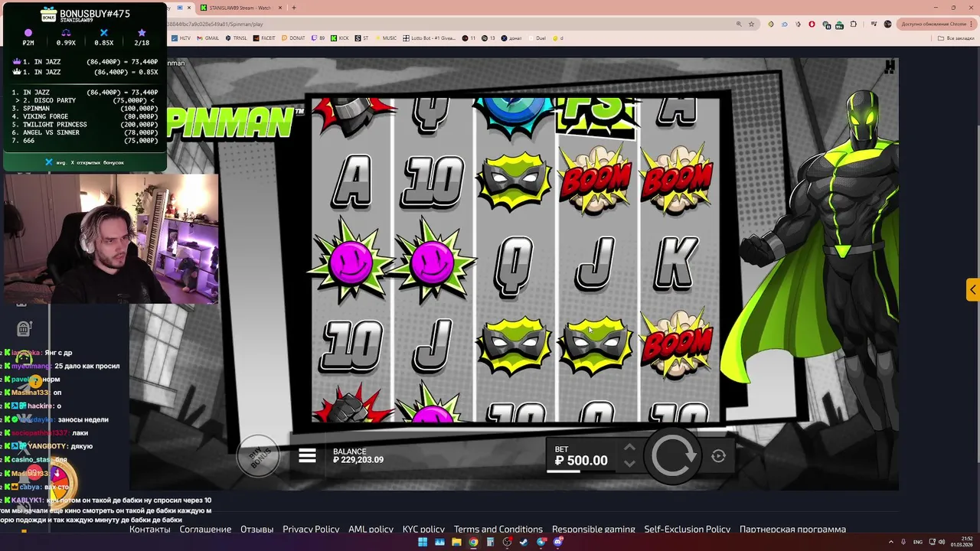Image resolution: width=980 pixels, height=551 pixels.
Task: Open the TRNSL bookmark
Action: 236,37
